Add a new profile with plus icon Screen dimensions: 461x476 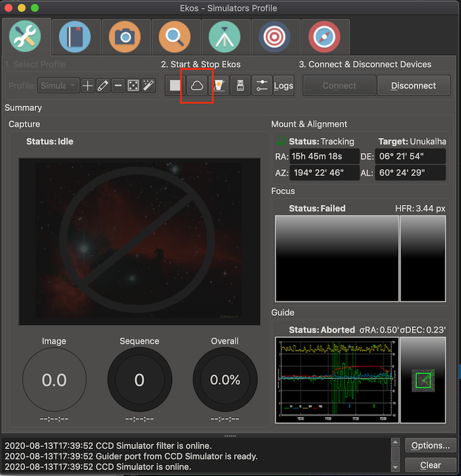coord(88,85)
